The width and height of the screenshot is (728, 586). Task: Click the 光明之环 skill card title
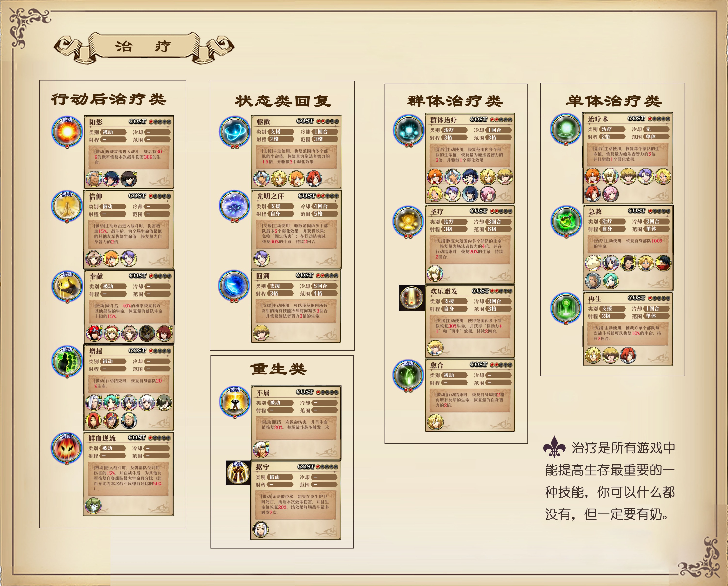coord(270,196)
